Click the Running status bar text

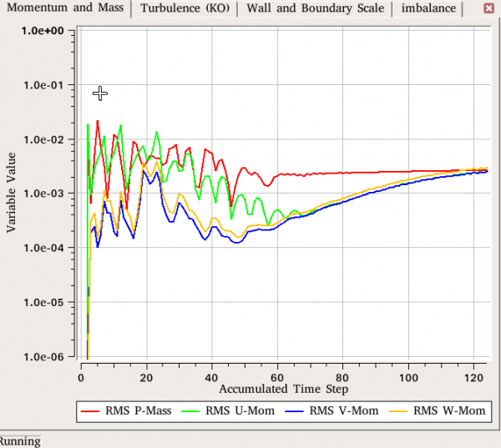point(20,441)
